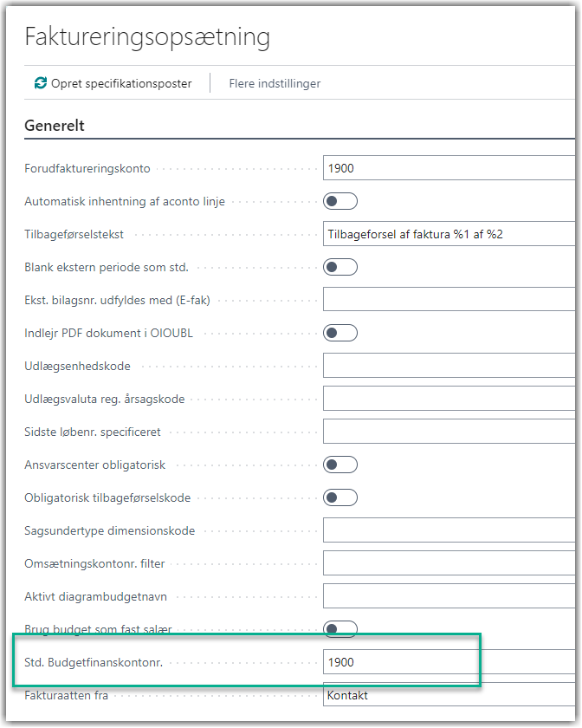The height and width of the screenshot is (728, 582).
Task: Focus Udlægsvaluta reg. årsagskode field
Action: coord(449,399)
